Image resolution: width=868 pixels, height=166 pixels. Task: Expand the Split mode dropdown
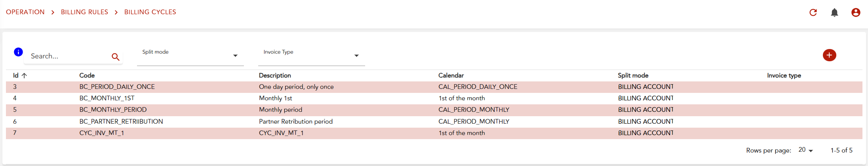pyautogui.click(x=235, y=56)
